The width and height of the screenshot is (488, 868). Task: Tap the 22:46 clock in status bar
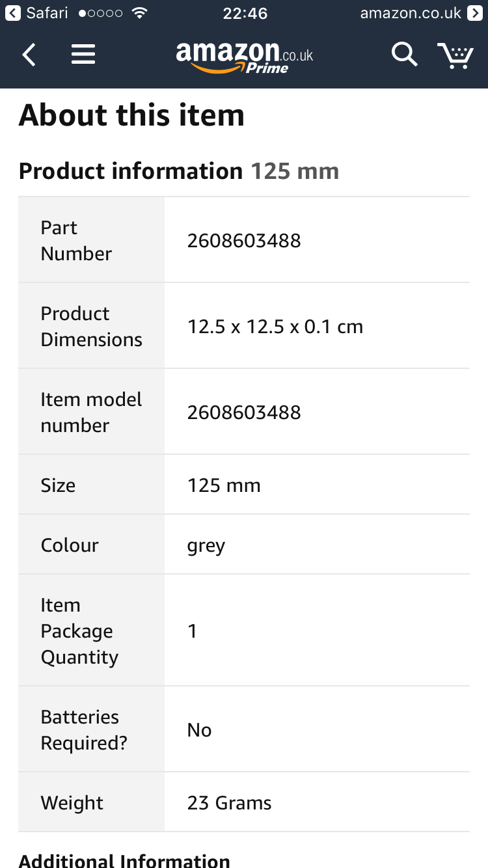point(245,13)
